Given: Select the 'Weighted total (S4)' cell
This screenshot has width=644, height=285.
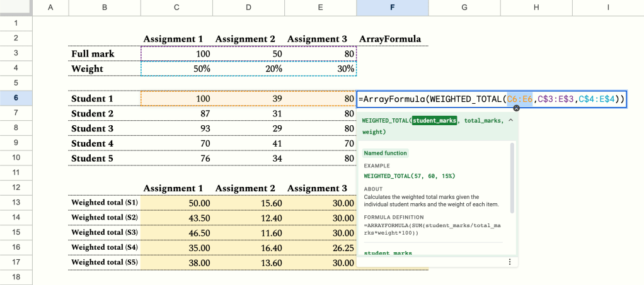Looking at the screenshot, I should pyautogui.click(x=105, y=247).
